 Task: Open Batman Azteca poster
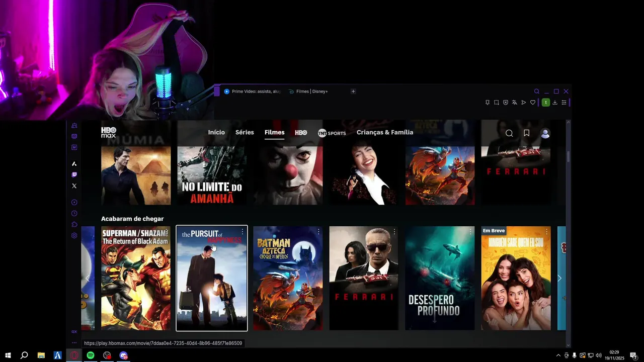tap(288, 278)
